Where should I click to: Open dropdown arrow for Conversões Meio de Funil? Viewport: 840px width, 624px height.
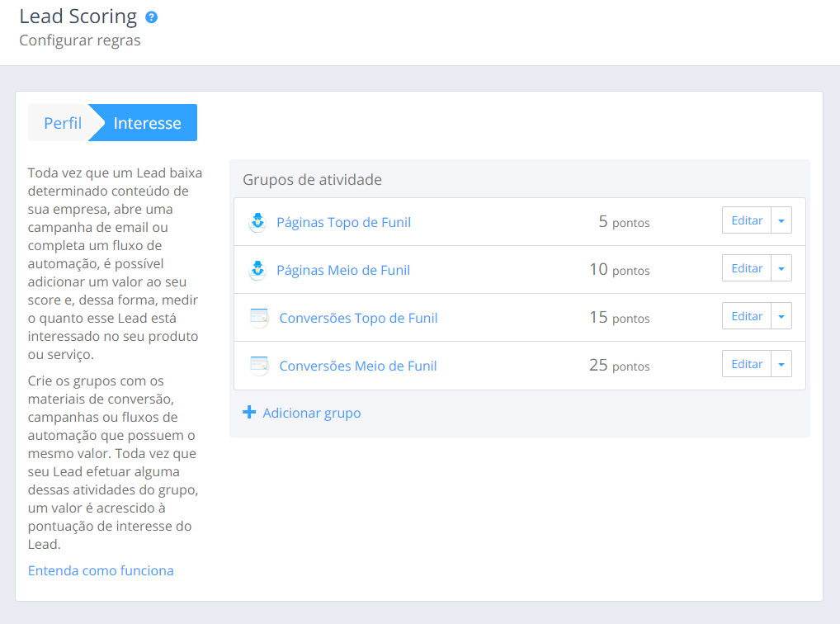[781, 364]
